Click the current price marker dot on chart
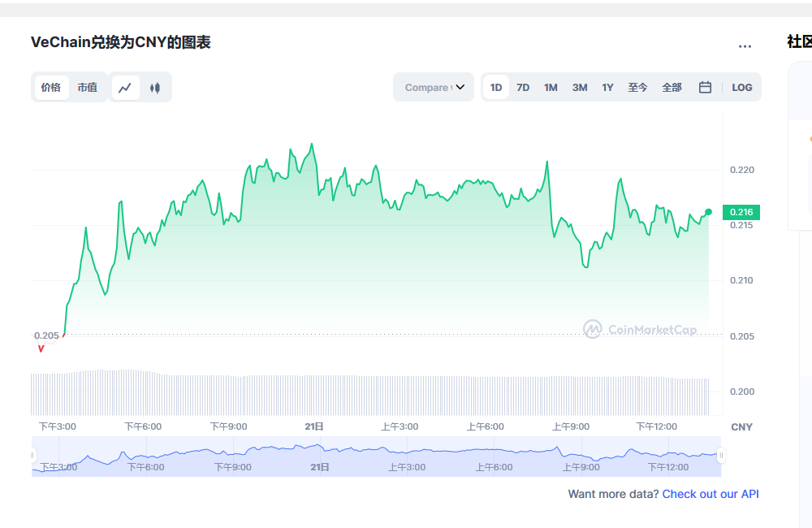812x528 pixels. (708, 212)
